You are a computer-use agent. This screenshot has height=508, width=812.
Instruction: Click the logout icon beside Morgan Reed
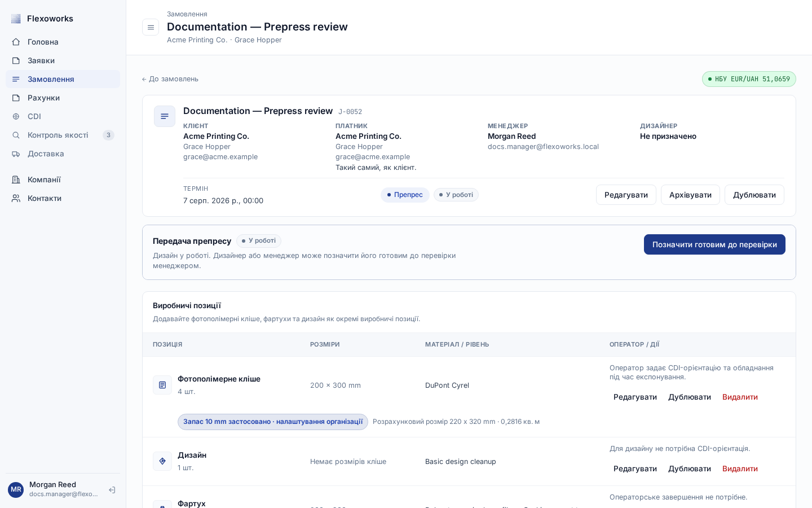click(112, 490)
